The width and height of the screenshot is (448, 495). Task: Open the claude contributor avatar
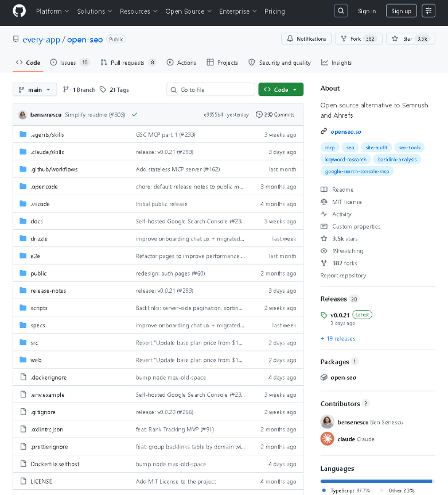click(x=327, y=439)
